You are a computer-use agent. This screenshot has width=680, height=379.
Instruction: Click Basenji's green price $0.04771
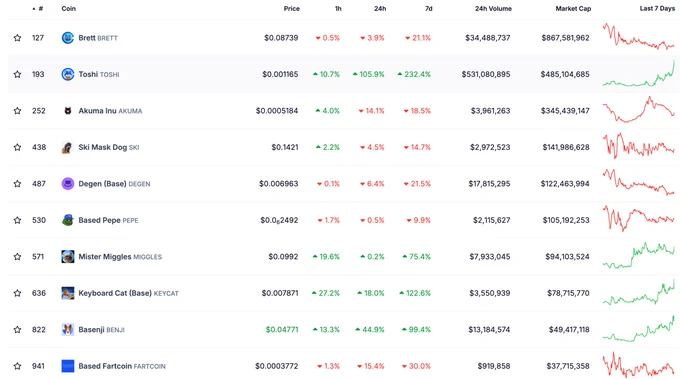pyautogui.click(x=282, y=329)
